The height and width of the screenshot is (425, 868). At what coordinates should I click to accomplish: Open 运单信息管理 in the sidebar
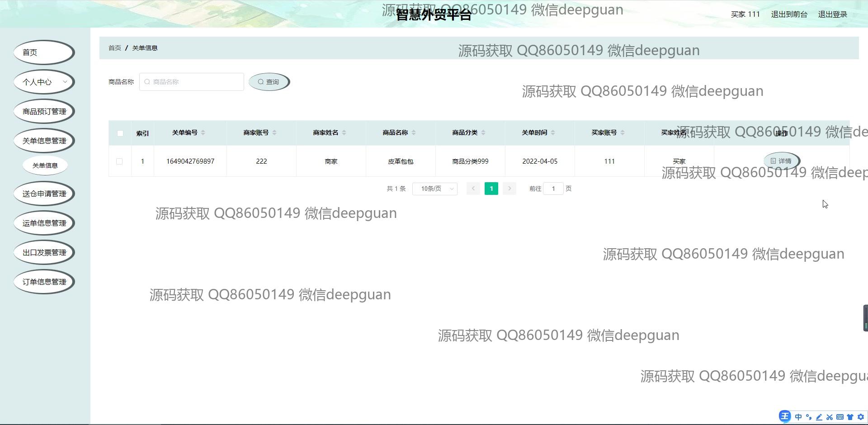coord(44,223)
